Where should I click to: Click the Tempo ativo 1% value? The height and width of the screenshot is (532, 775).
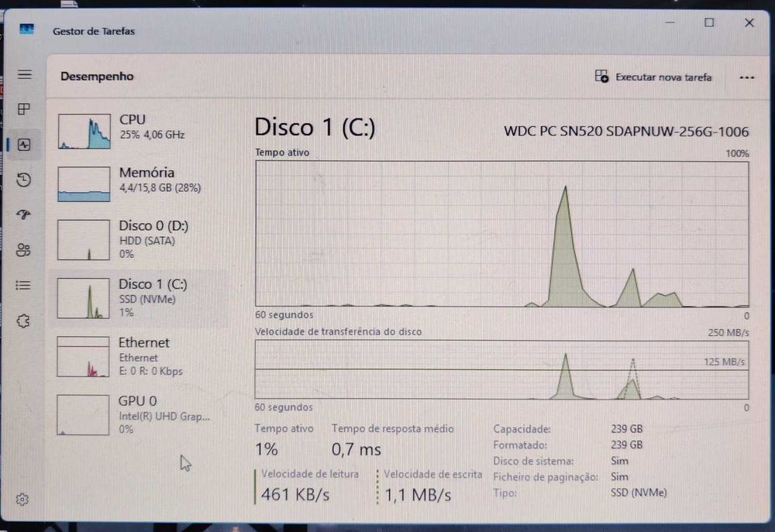[267, 449]
